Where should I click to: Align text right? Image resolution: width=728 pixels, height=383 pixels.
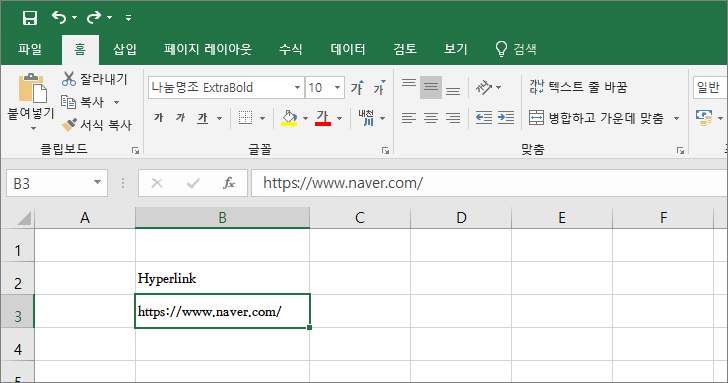tap(453, 118)
